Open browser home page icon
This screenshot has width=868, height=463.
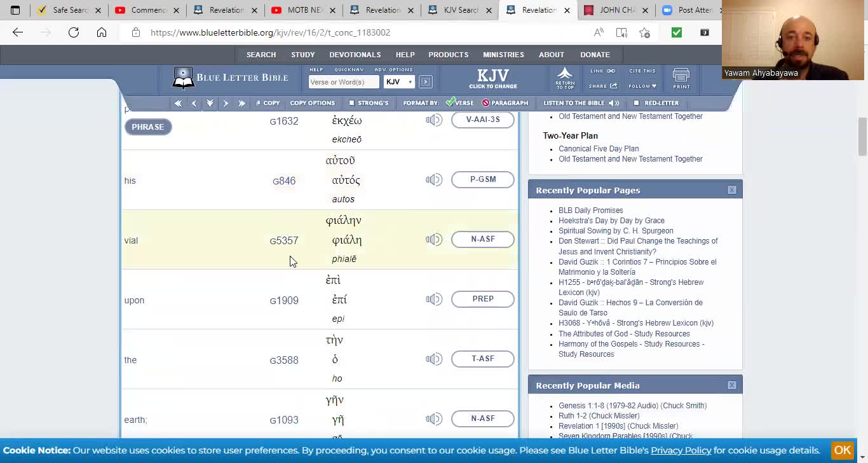pyautogui.click(x=102, y=32)
